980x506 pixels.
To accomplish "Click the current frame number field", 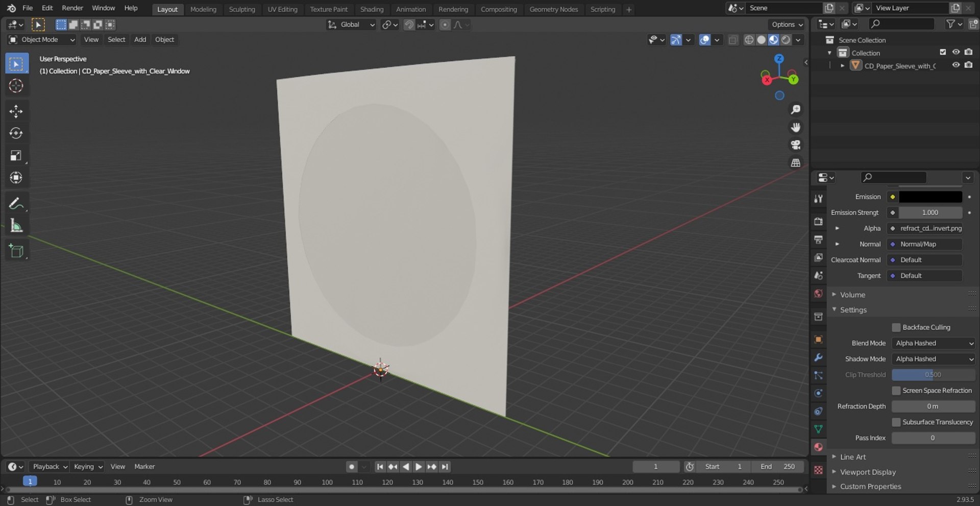I will point(656,467).
